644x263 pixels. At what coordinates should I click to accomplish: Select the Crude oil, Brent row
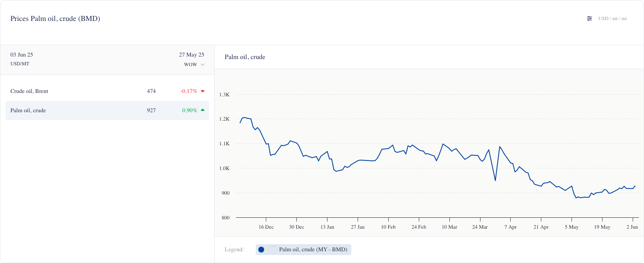[x=29, y=91]
